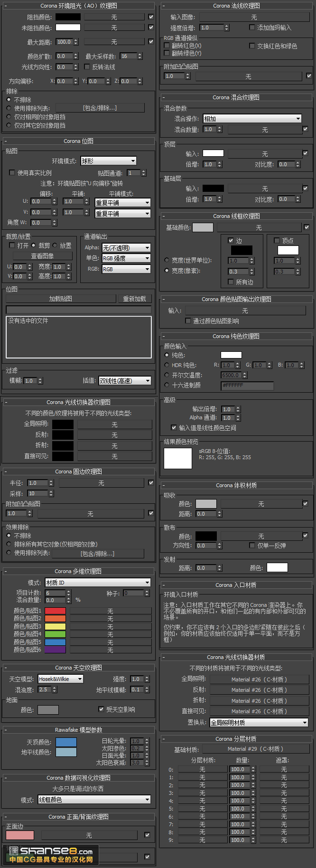
Task: Tick the 所有边 checkbox
Action: pos(231,282)
